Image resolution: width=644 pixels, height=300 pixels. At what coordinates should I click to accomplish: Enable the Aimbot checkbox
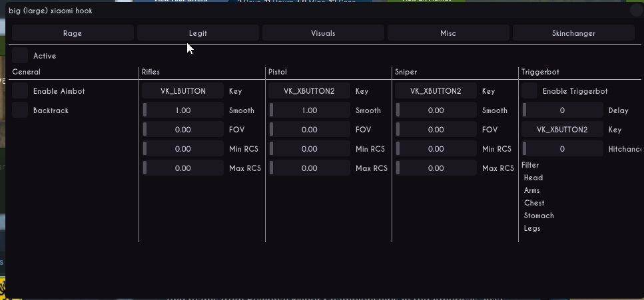20,90
